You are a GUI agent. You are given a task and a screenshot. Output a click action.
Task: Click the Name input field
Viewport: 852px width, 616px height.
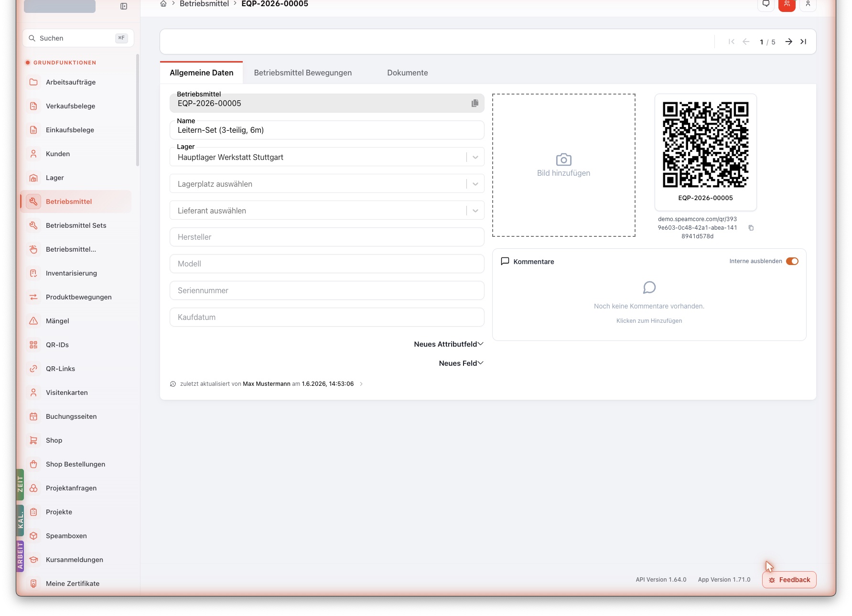pos(327,130)
